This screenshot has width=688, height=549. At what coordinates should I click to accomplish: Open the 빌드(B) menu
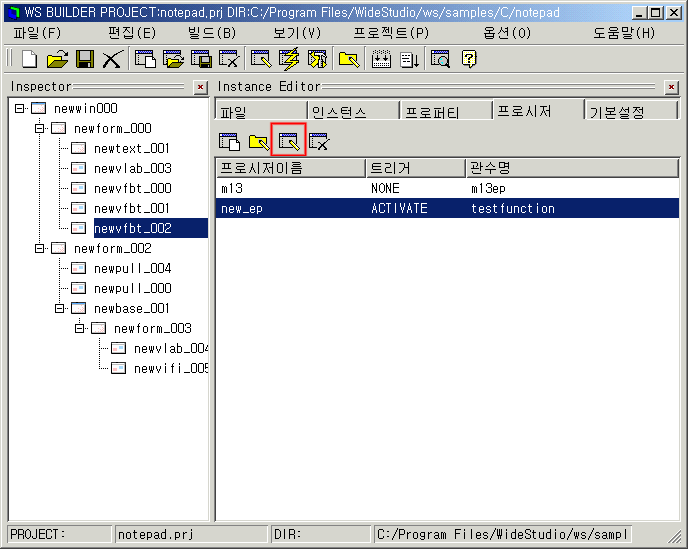211,33
